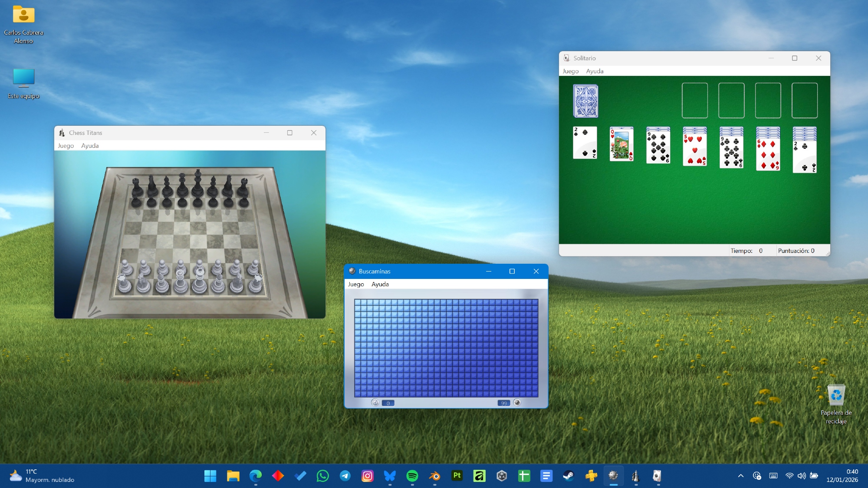The height and width of the screenshot is (488, 868).
Task: Click the first empty foundation slot
Action: pos(694,101)
